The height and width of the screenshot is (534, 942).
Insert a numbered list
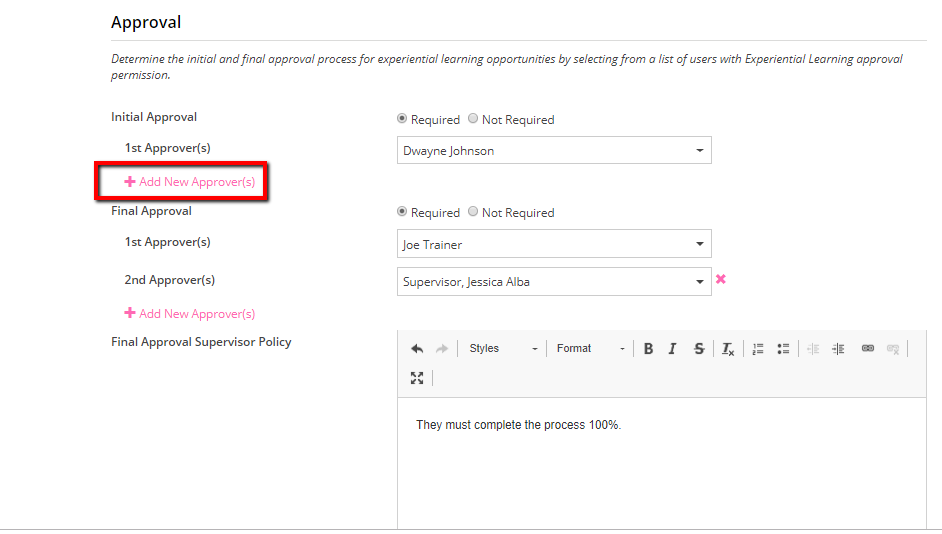pyautogui.click(x=758, y=349)
